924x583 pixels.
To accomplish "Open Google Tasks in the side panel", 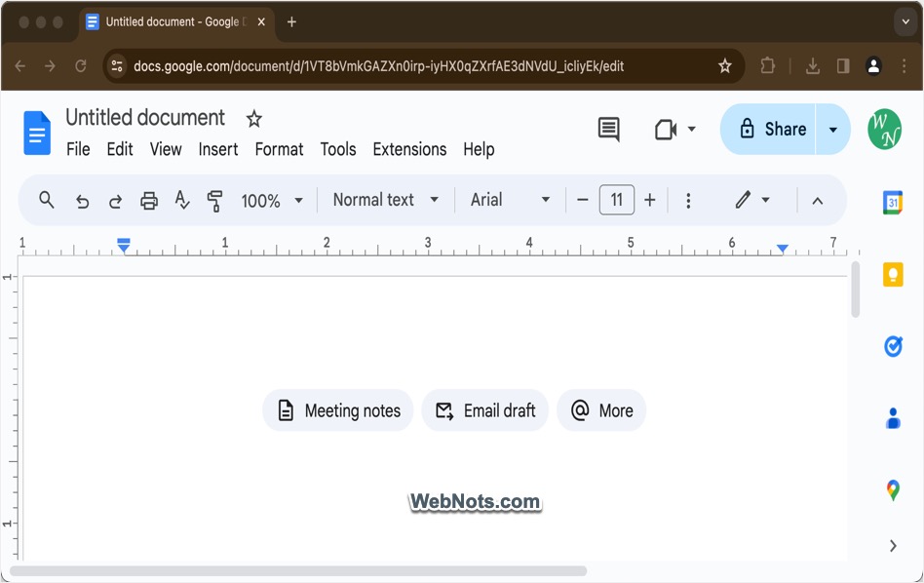I will coord(894,346).
